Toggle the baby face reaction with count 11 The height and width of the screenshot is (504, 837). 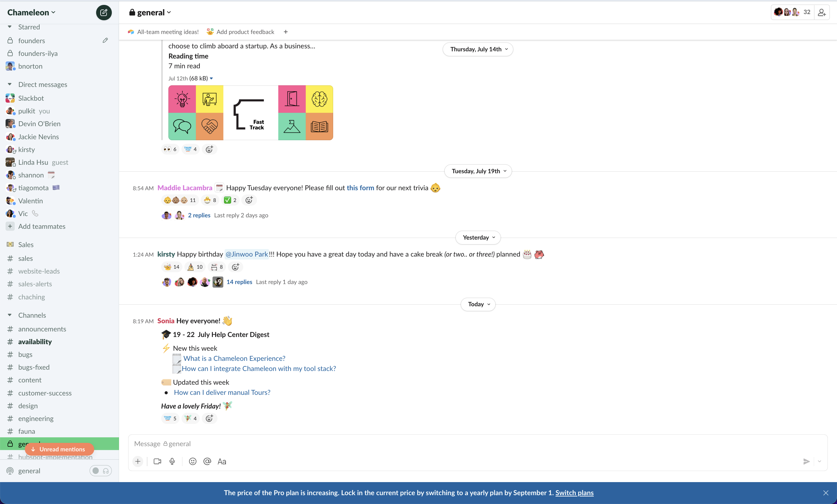click(x=180, y=200)
